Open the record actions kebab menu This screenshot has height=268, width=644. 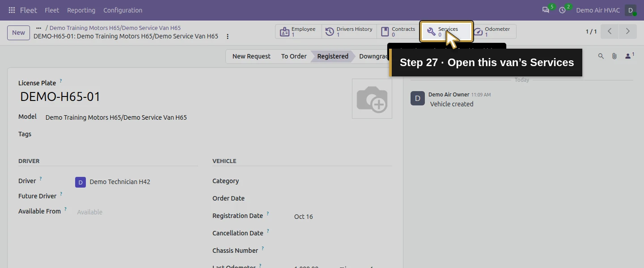pos(228,37)
